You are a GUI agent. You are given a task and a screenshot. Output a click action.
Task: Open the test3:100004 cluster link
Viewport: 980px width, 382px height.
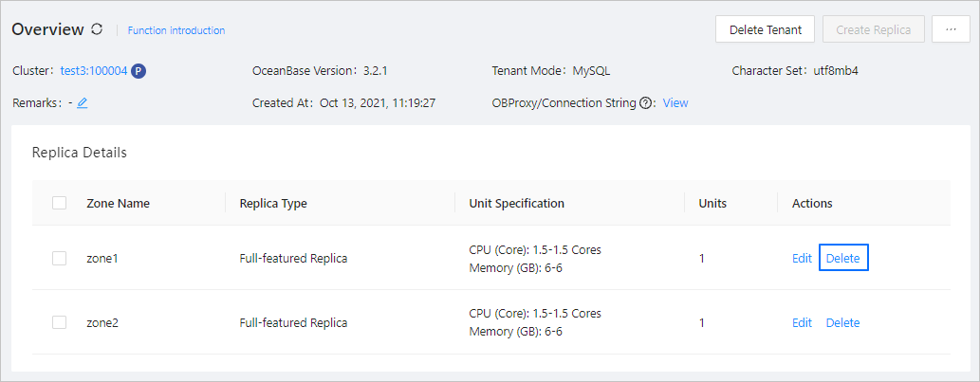pyautogui.click(x=93, y=70)
